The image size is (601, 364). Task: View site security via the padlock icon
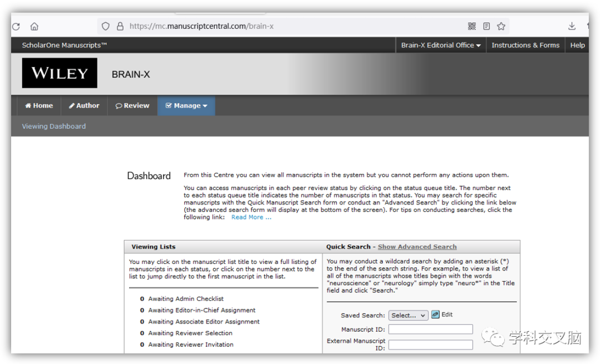(x=120, y=26)
